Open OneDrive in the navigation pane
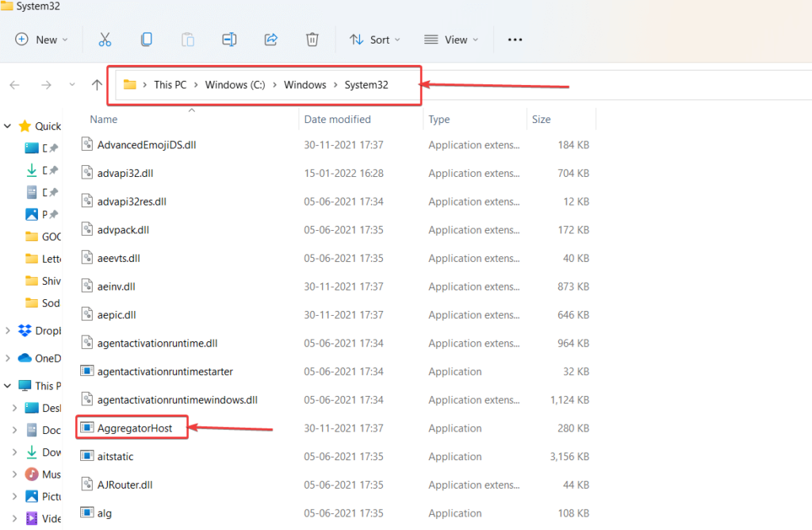The height and width of the screenshot is (530, 812). pyautogui.click(x=40, y=358)
